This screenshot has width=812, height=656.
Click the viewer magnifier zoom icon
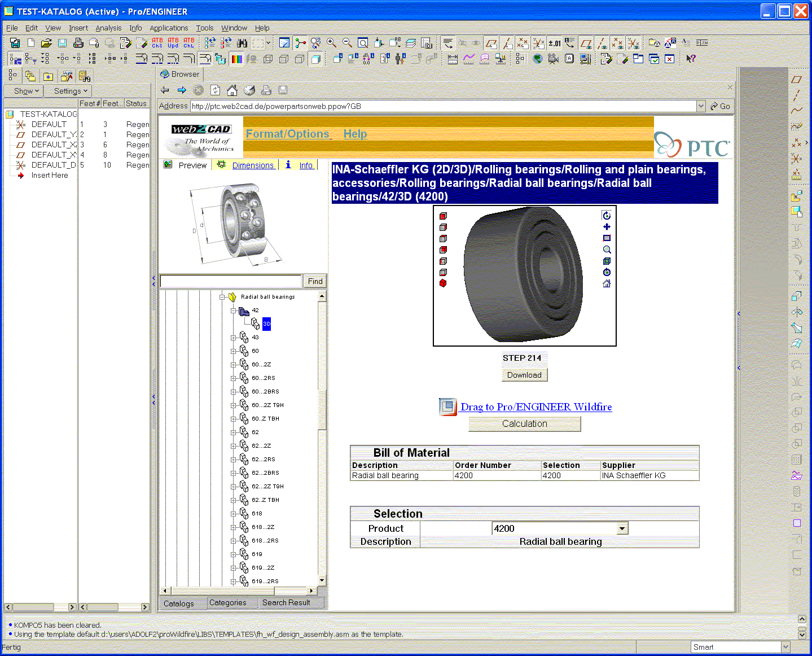tap(607, 250)
